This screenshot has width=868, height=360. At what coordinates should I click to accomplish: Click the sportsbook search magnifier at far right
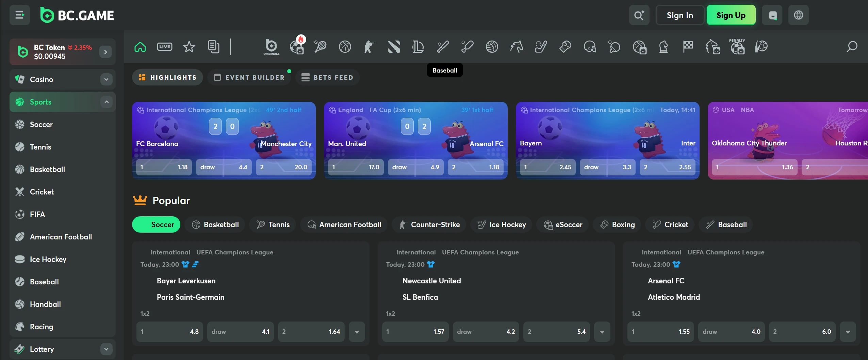852,47
